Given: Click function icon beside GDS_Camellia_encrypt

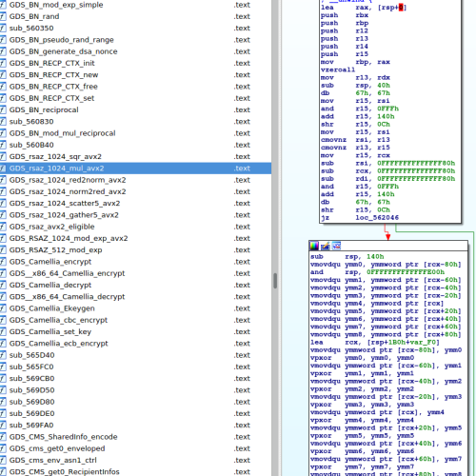Looking at the screenshot, I should click(x=3, y=262).
